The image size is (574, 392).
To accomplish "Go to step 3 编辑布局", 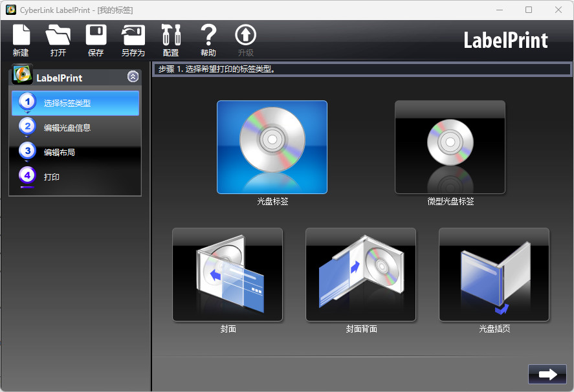I will point(76,152).
